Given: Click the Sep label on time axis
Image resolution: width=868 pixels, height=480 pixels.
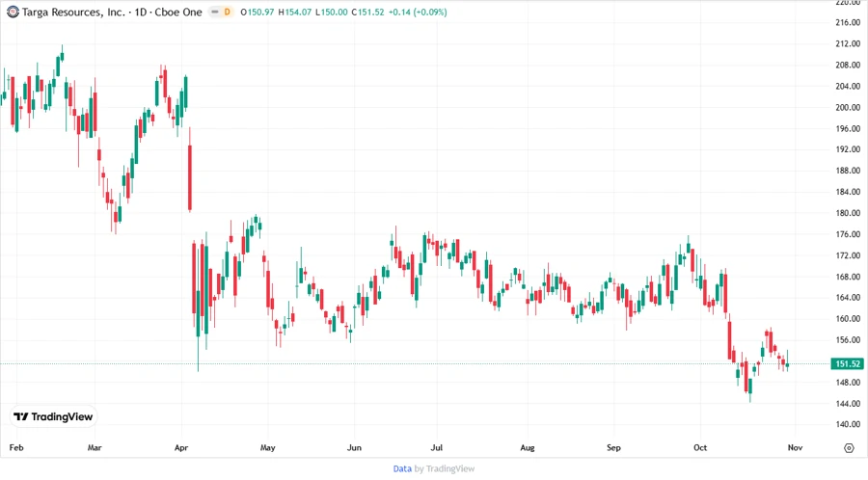Looking at the screenshot, I should click(613, 447).
